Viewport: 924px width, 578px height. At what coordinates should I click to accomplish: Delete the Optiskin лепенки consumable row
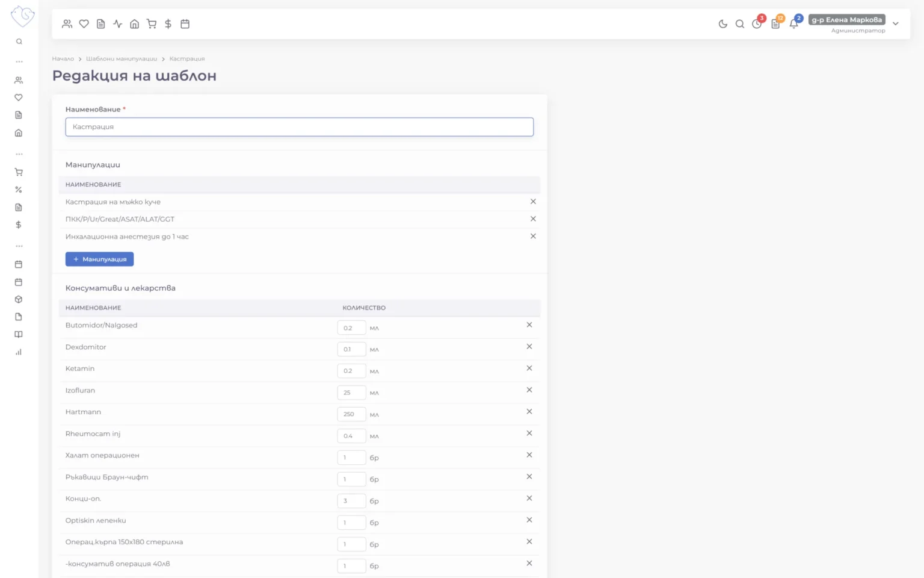tap(529, 520)
